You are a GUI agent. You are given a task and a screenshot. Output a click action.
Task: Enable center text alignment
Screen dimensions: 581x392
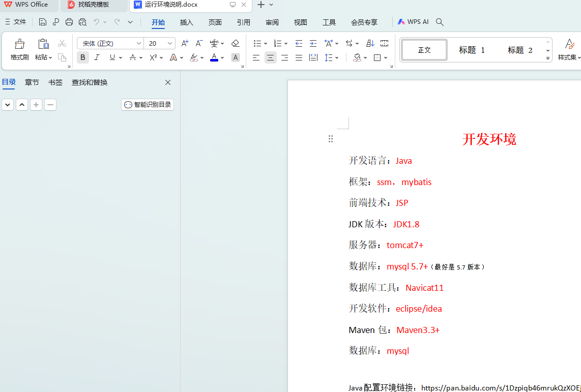coord(270,57)
